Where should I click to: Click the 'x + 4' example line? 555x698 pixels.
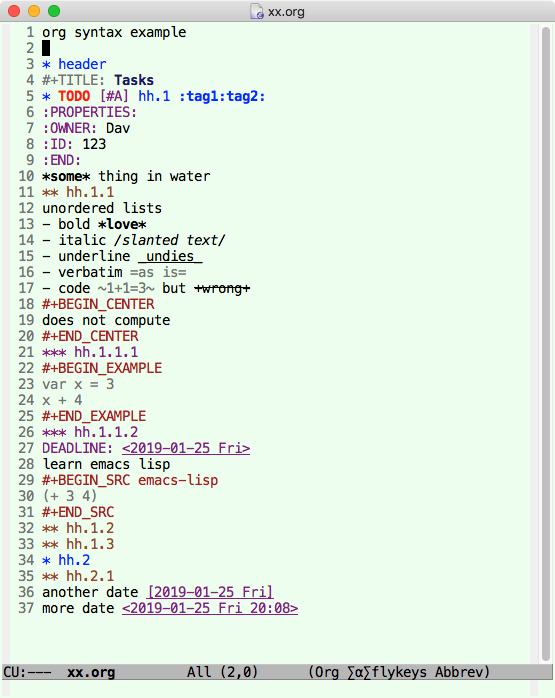click(62, 401)
